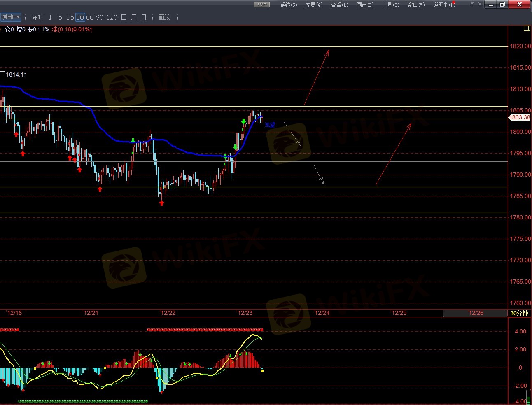Restore the inner chart window

click(x=472, y=4)
